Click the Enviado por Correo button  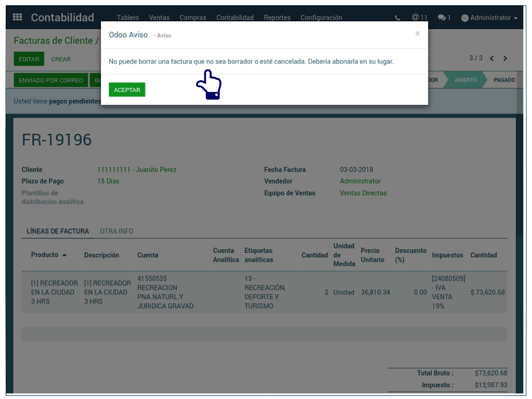(x=51, y=81)
